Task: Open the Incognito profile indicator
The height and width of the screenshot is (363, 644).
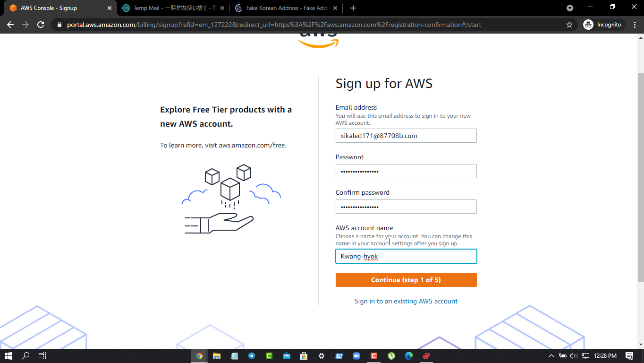Action: [x=604, y=25]
